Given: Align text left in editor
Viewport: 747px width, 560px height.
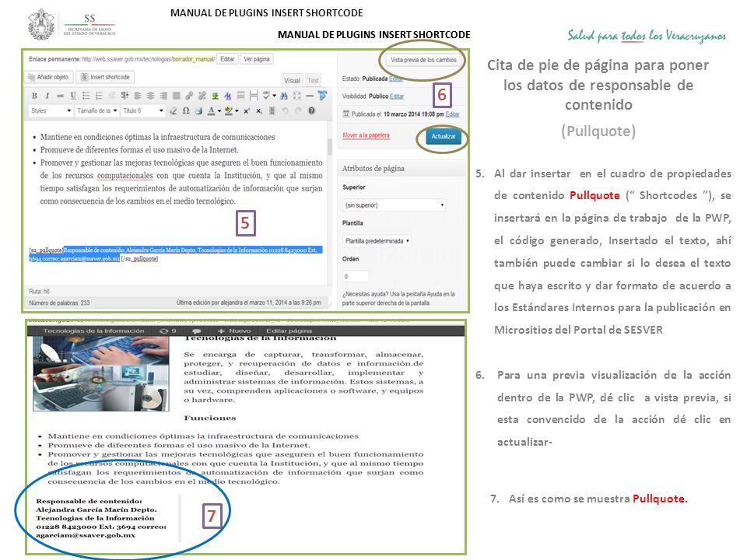Looking at the screenshot, I should tap(138, 96).
